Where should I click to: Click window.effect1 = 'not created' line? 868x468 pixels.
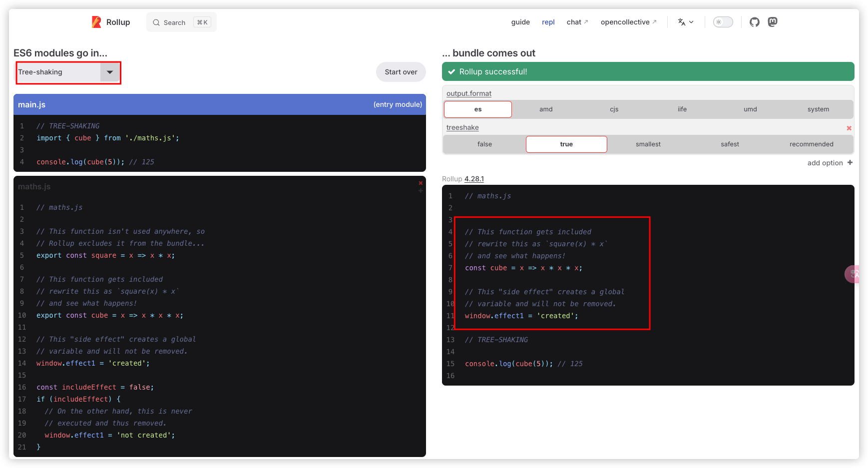click(110, 435)
